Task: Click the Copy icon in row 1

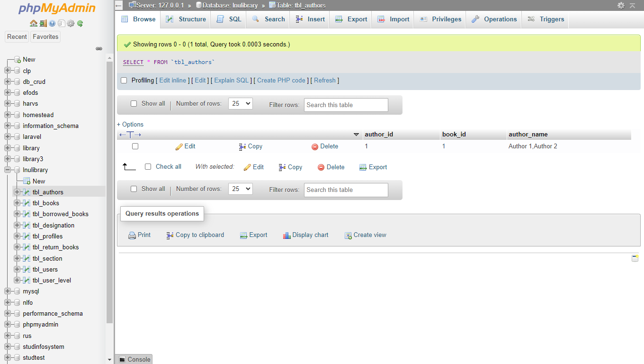Action: [242, 147]
